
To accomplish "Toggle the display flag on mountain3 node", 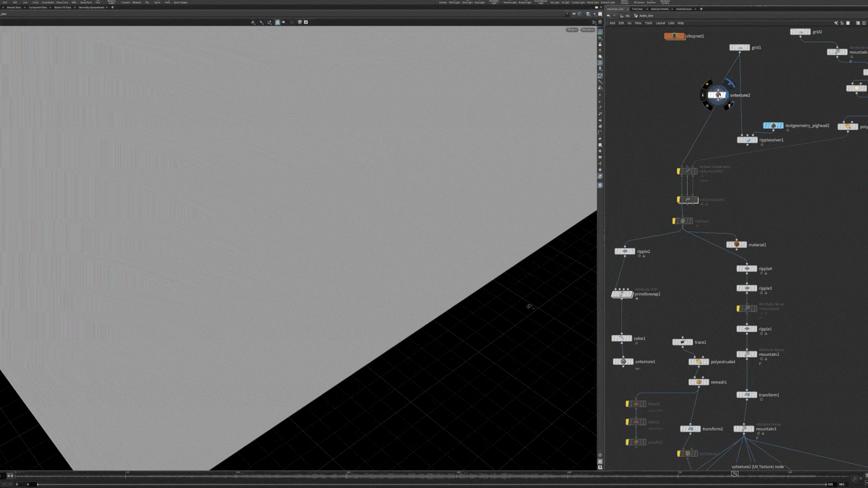I will click(x=752, y=429).
